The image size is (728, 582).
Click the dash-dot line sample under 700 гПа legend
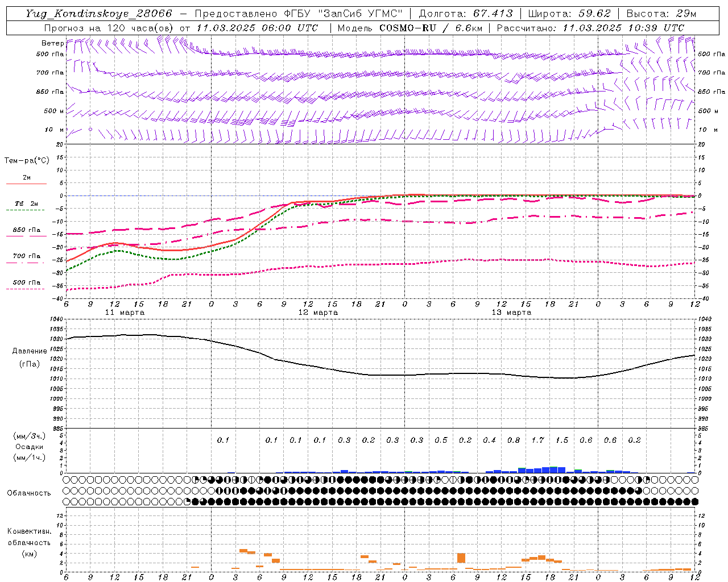pyautogui.click(x=26, y=263)
